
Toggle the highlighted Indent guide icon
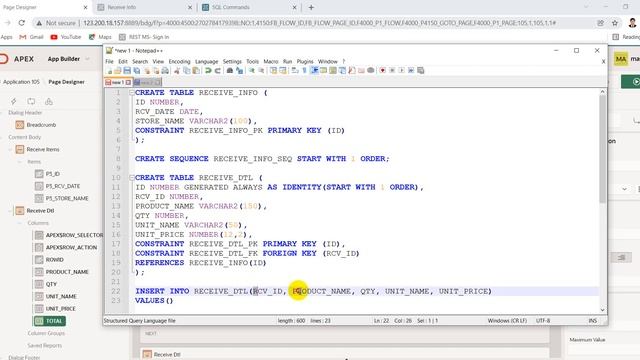(315, 71)
